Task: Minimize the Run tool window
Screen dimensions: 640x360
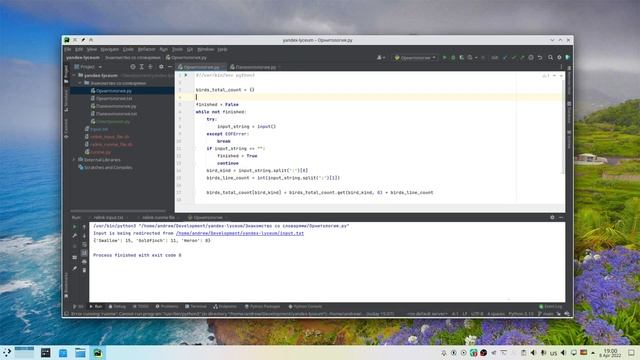Action: click(x=561, y=218)
